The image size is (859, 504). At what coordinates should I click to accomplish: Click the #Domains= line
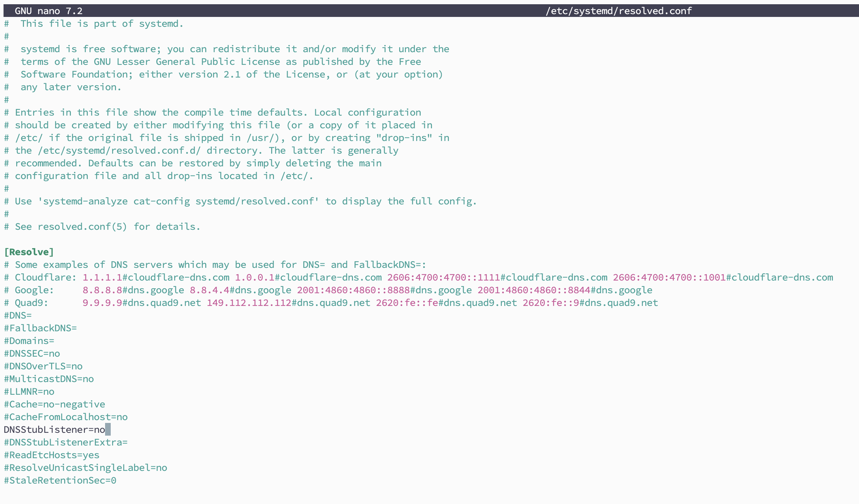(29, 341)
